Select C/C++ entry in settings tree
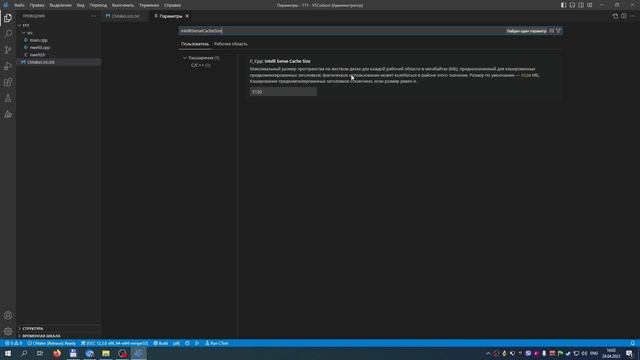 pyautogui.click(x=200, y=65)
